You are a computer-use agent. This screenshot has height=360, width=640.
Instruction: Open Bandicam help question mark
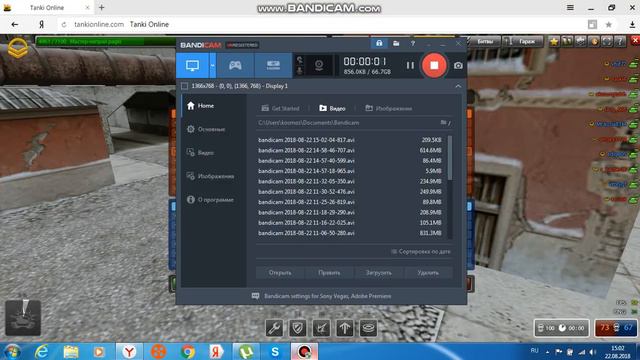click(x=413, y=43)
